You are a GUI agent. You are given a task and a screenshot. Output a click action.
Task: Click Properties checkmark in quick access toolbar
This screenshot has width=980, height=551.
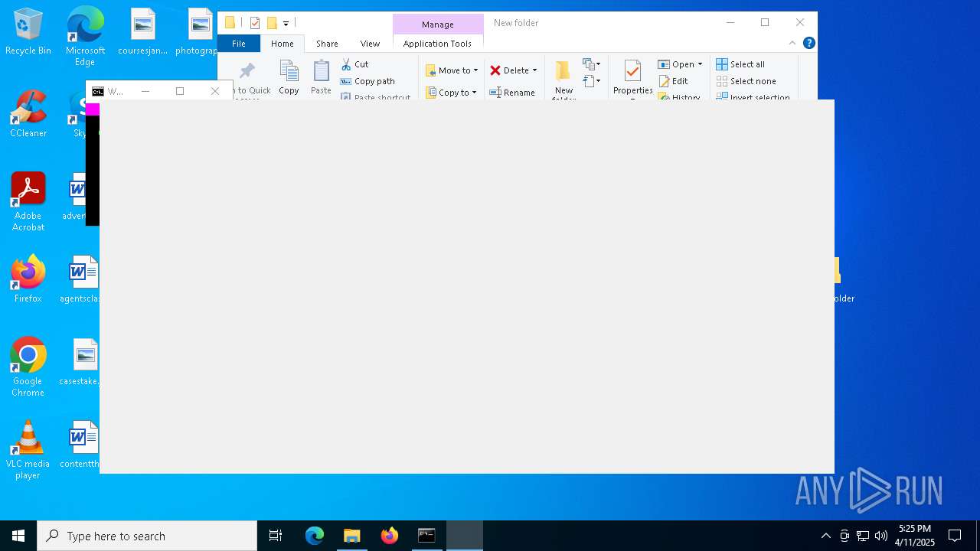tap(255, 23)
